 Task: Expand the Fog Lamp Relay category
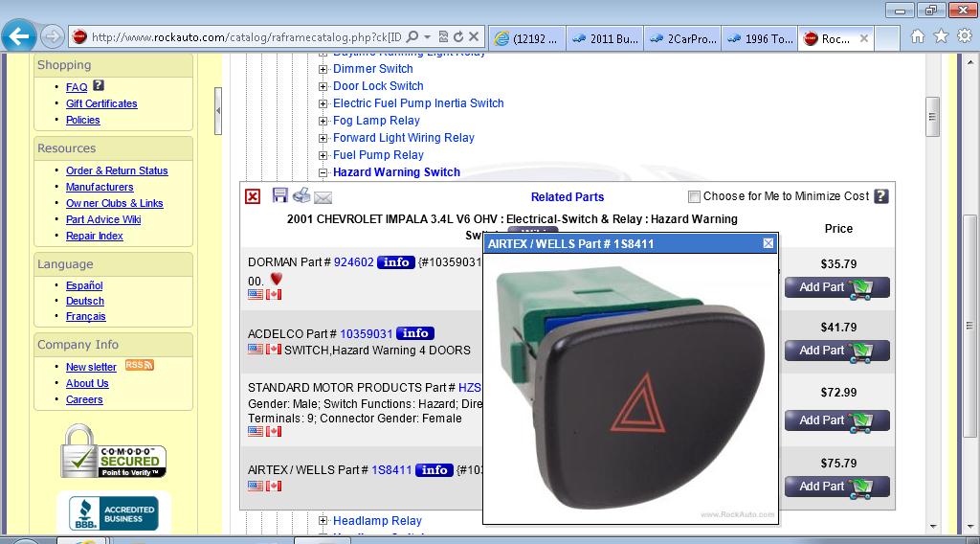323,121
